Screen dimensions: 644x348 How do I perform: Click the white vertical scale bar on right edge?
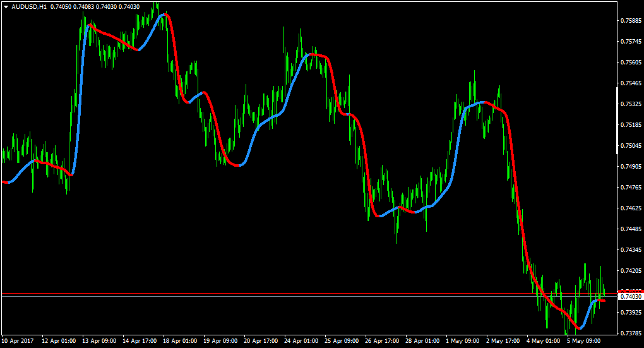click(x=617, y=121)
